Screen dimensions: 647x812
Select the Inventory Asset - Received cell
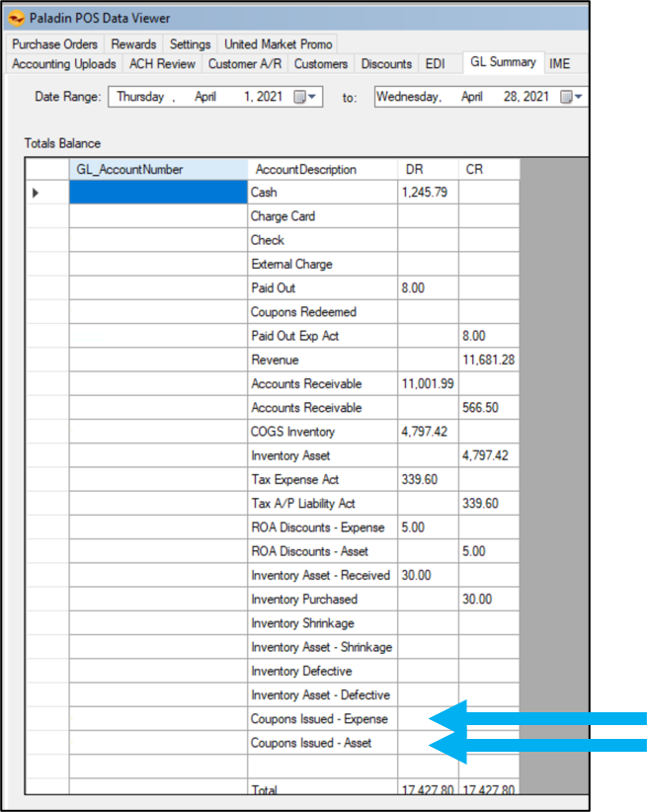click(323, 575)
